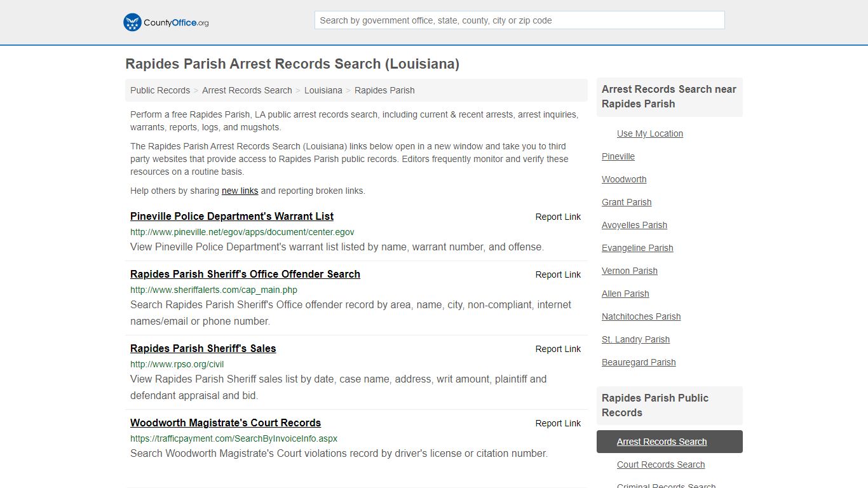Select Allen Parish in sidebar
The width and height of the screenshot is (868, 488).
tap(625, 294)
